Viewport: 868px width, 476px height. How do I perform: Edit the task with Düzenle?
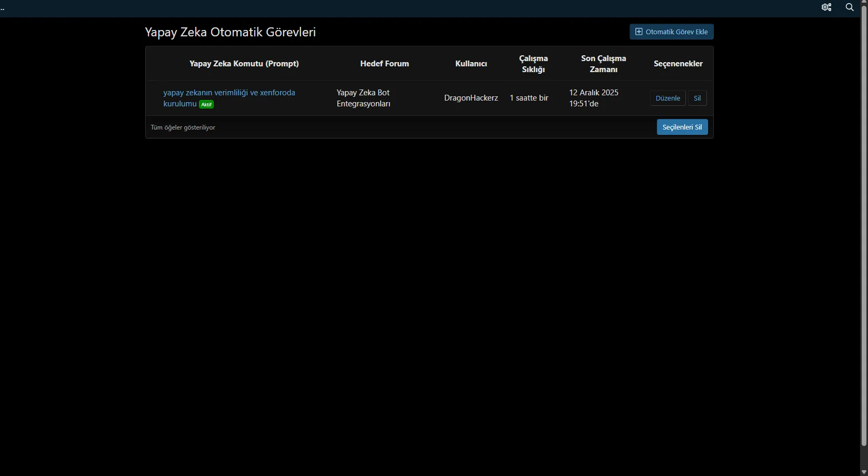[x=667, y=98]
